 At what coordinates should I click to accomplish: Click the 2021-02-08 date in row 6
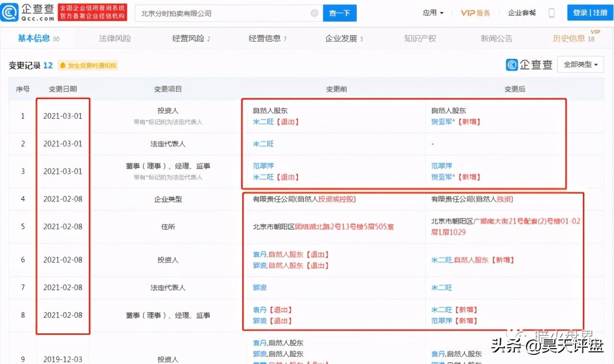(x=63, y=260)
